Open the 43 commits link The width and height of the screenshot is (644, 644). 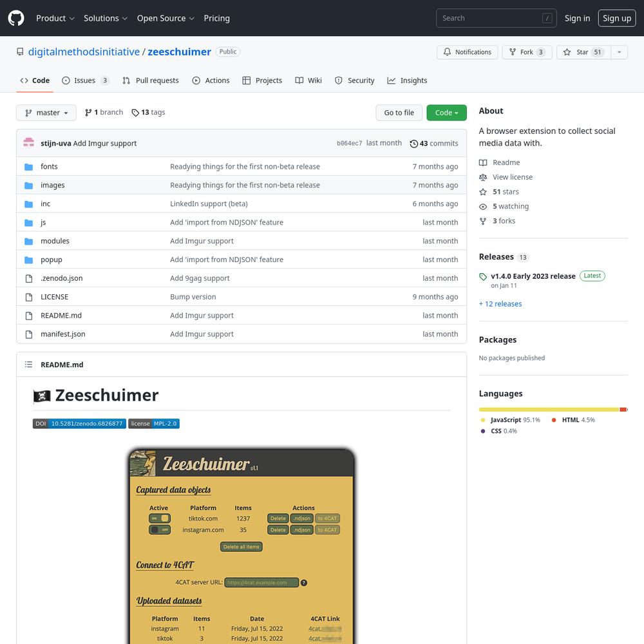[x=433, y=144]
